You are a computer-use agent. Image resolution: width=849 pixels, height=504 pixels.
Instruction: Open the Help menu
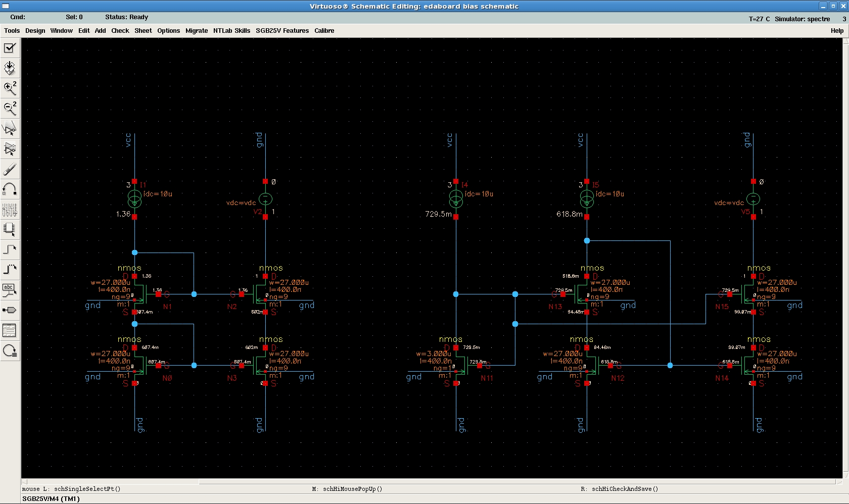tap(837, 31)
